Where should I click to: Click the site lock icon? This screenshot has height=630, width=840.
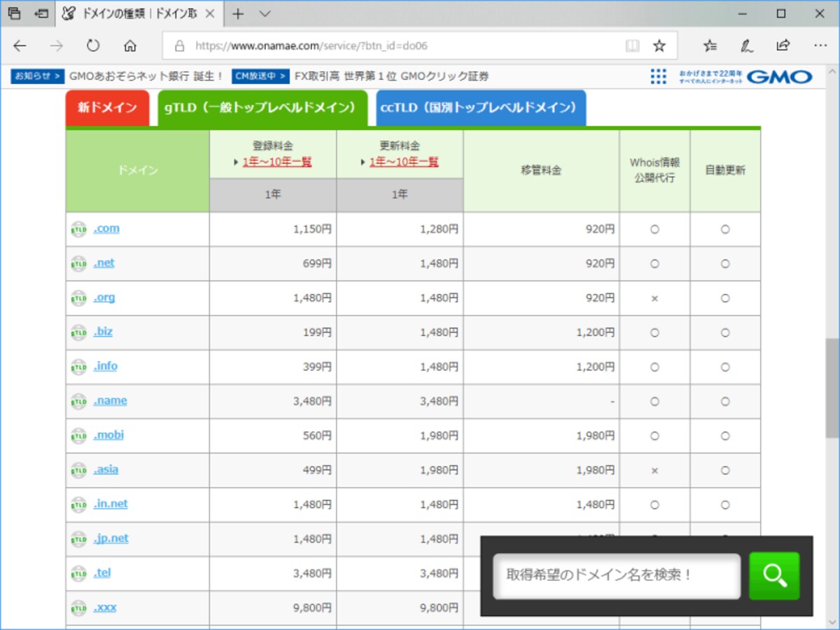click(x=180, y=46)
